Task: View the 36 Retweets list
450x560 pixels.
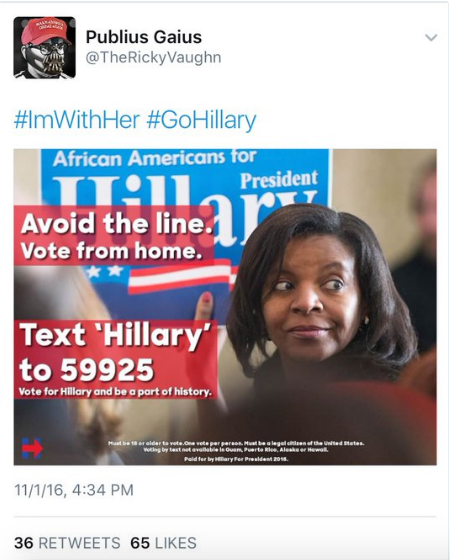Action: [x=67, y=543]
